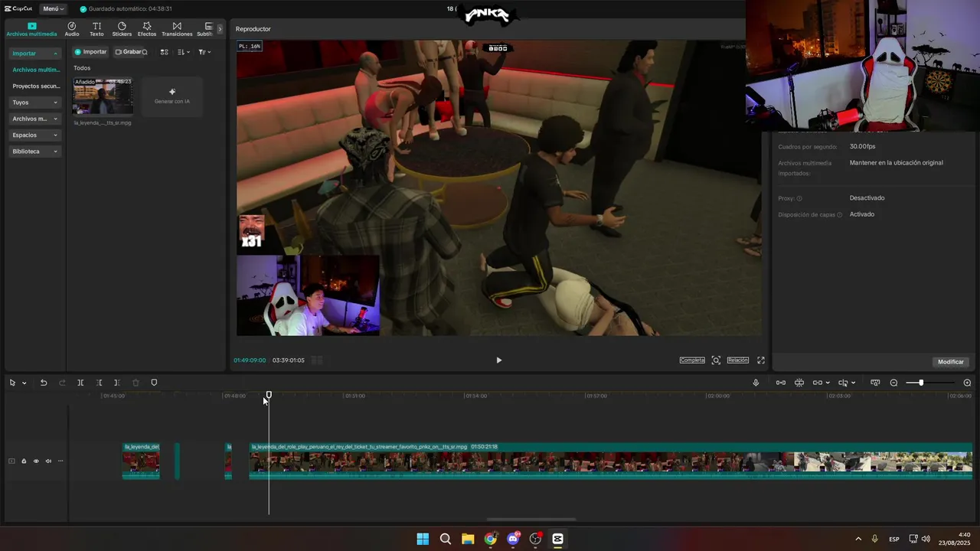Click the timeline horizontal scrollbar
The width and height of the screenshot is (980, 551).
tap(531, 520)
